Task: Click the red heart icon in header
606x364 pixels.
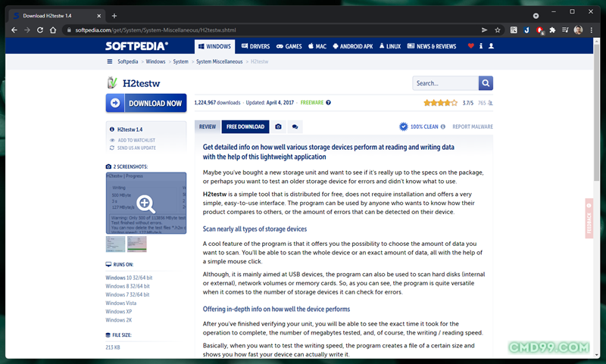Action: click(470, 46)
